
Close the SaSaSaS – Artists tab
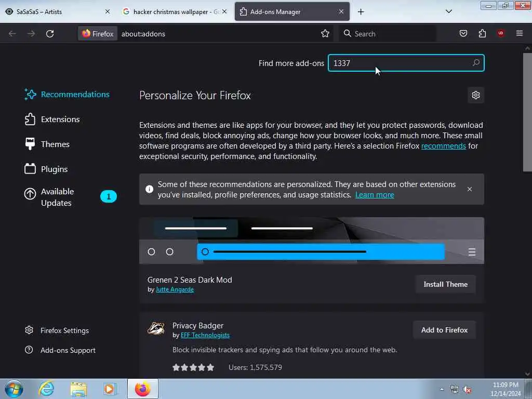click(x=108, y=11)
